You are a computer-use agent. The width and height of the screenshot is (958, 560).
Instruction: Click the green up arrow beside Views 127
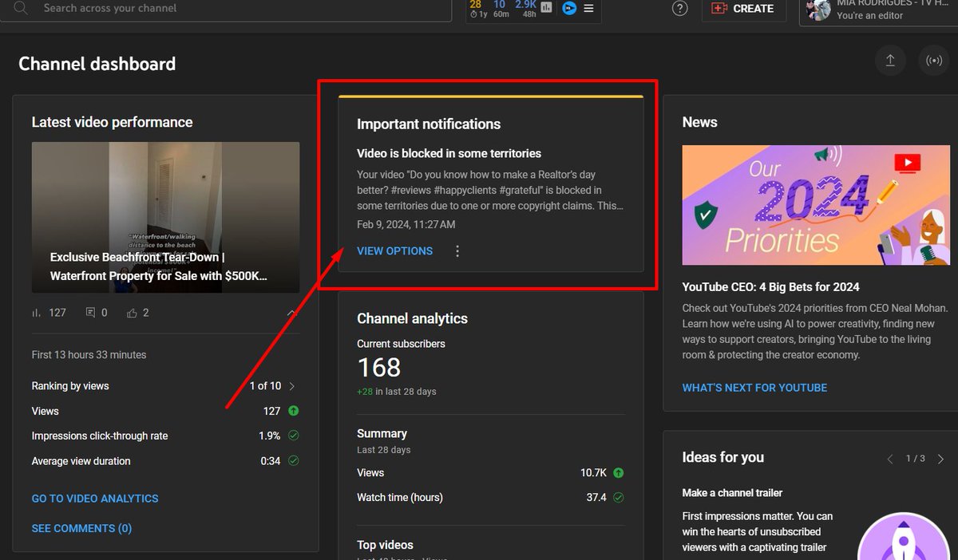click(293, 411)
